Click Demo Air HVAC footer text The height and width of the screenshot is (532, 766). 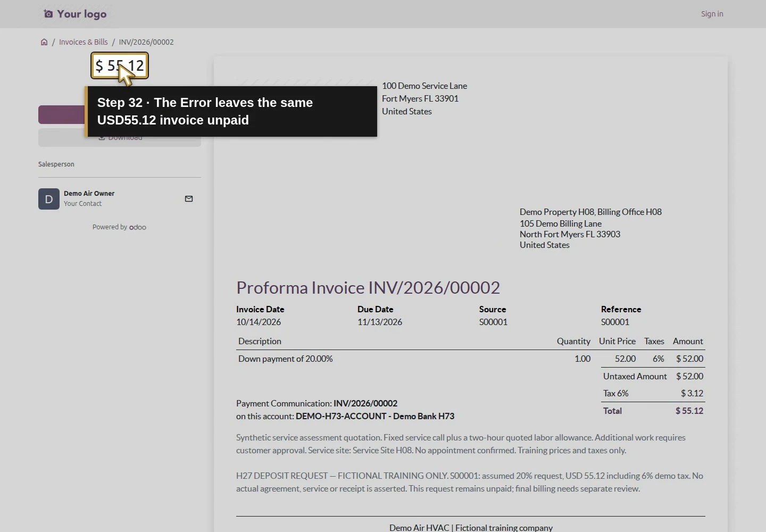(471, 528)
